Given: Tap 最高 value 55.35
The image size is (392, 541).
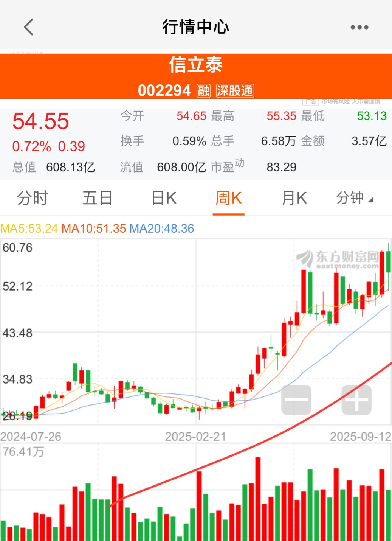Looking at the screenshot, I should tap(281, 116).
